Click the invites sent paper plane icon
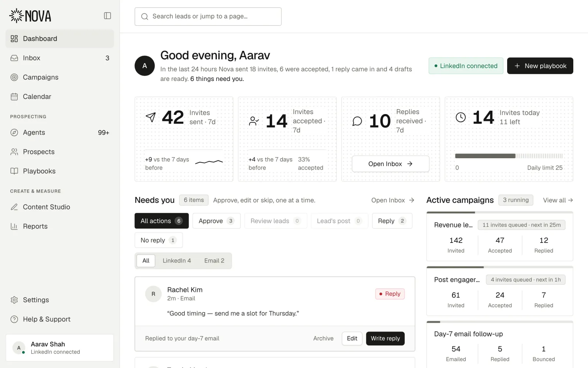 coord(151,117)
